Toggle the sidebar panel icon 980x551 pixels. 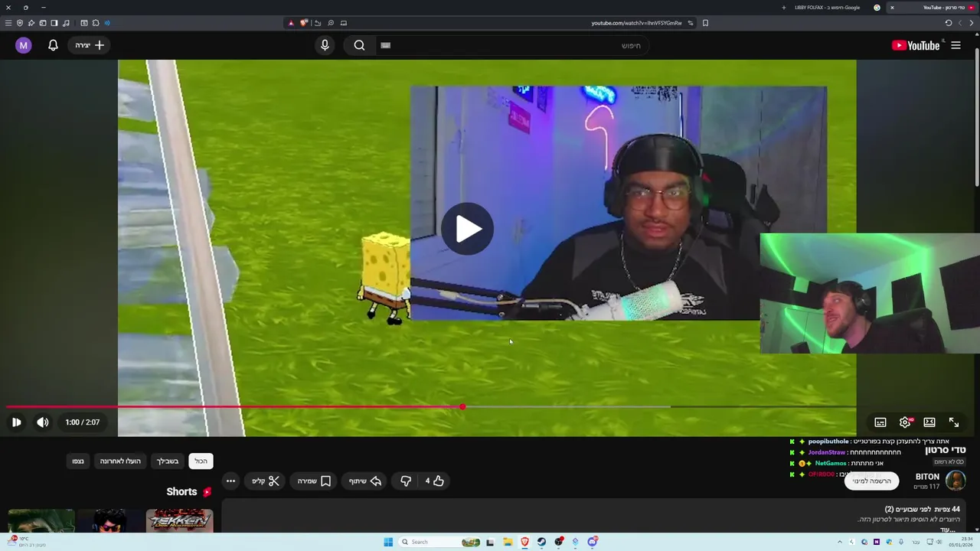pyautogui.click(x=54, y=23)
